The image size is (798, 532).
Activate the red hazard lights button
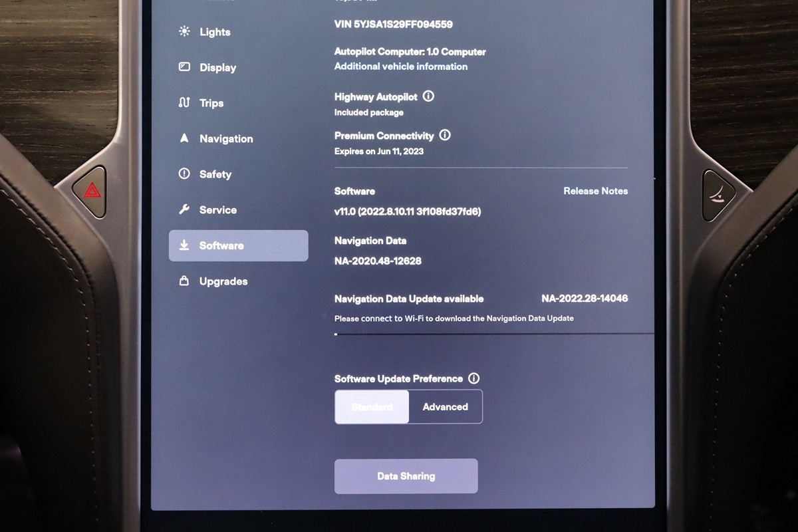(92, 192)
